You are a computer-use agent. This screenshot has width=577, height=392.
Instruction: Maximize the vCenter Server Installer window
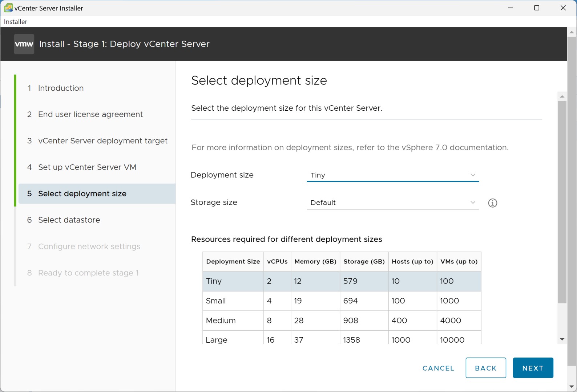pyautogui.click(x=537, y=8)
